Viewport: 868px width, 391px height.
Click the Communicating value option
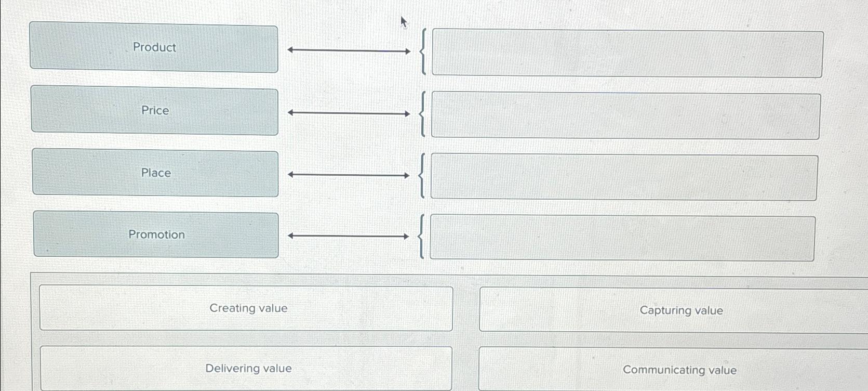680,370
